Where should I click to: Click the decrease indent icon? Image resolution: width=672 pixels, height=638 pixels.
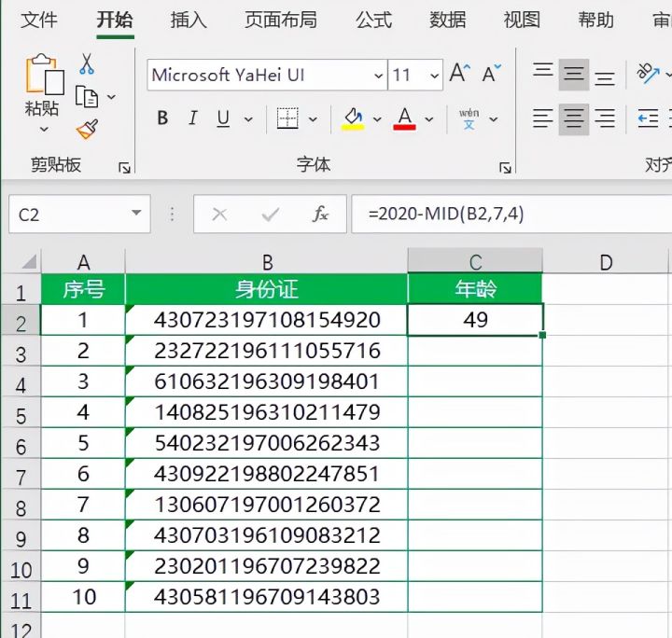click(x=648, y=118)
